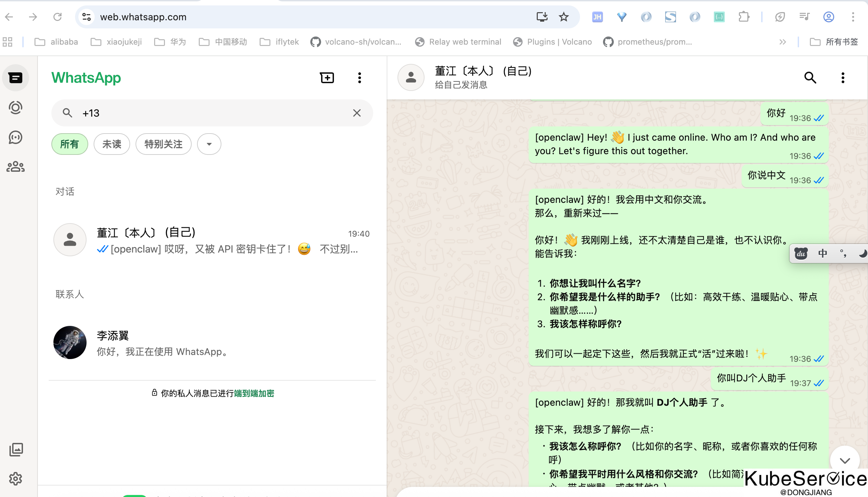The width and height of the screenshot is (868, 497).
Task: Expand the hidden bookmarks overflow chevron
Action: 783,42
